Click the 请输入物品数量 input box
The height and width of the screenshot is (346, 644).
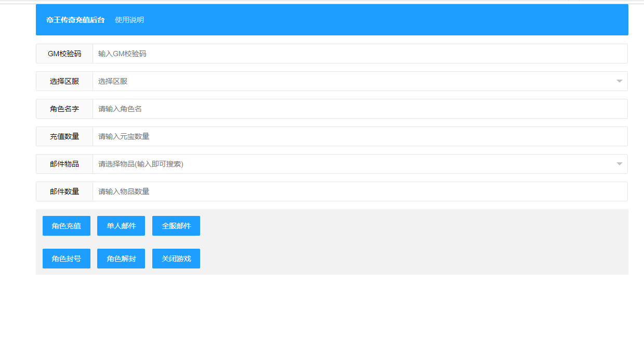click(360, 191)
